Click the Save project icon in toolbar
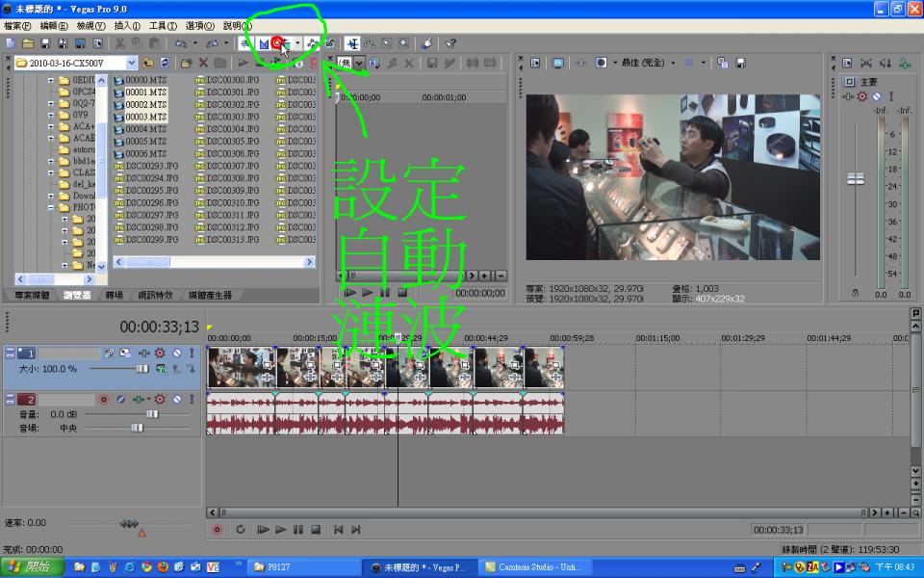The image size is (924, 578). (45, 43)
